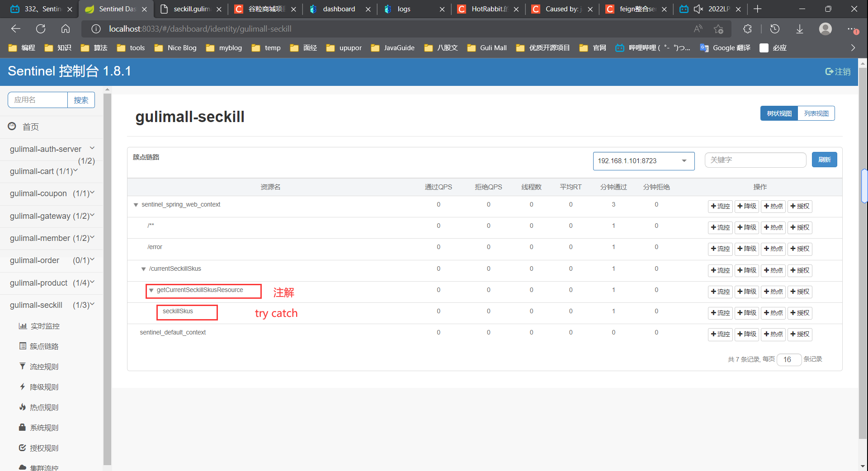The height and width of the screenshot is (471, 868).
Task: Open browser profile account menu
Action: click(x=826, y=29)
